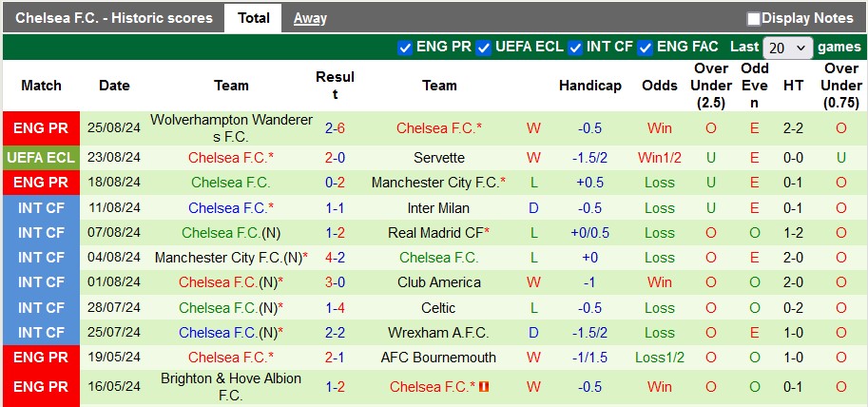The image size is (868, 407).
Task: Select Inter Milan team name
Action: 439,207
